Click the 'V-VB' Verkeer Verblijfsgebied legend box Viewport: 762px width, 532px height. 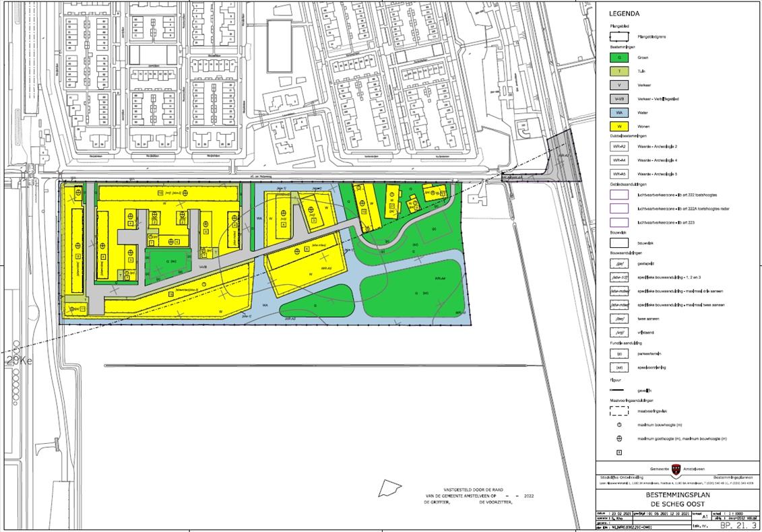coord(618,99)
